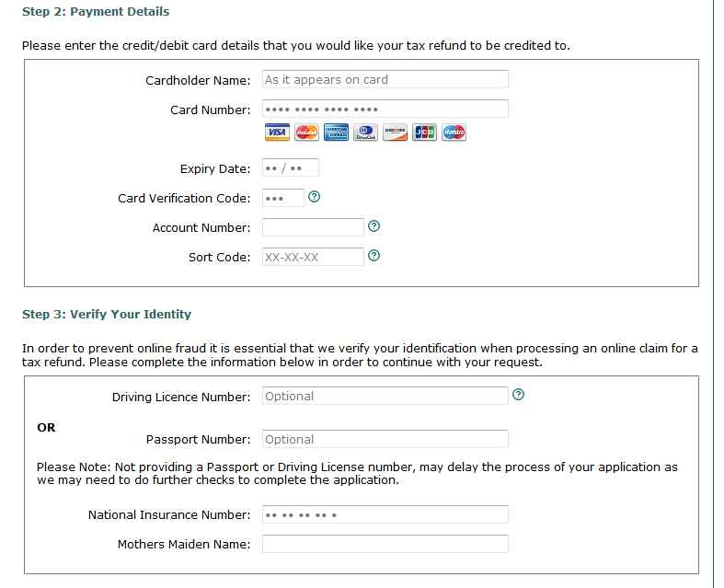
Task: Show help for Sort Code field
Action: click(373, 256)
